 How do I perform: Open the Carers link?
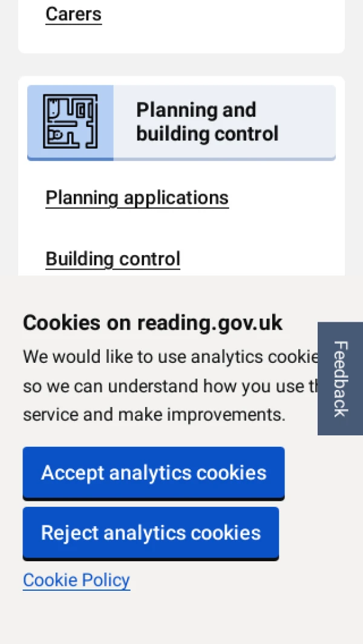pyautogui.click(x=73, y=14)
